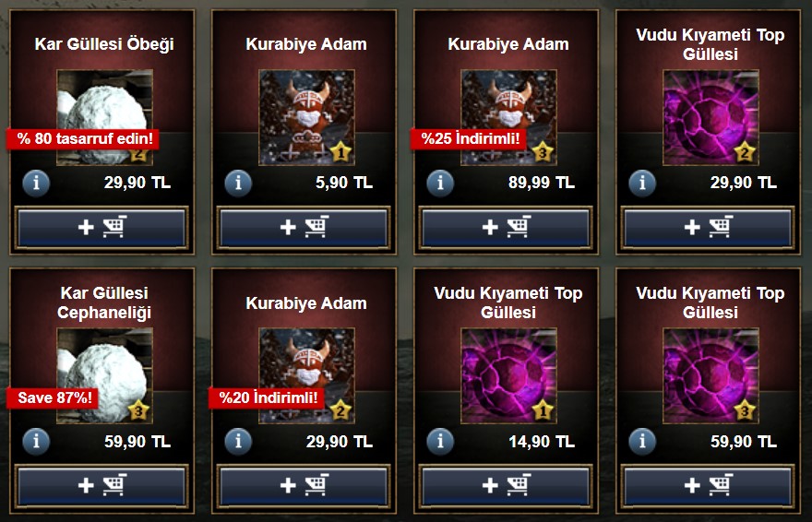Open info for %20 İndirimli Kurabiye Adam
812x522 pixels.
tap(238, 441)
